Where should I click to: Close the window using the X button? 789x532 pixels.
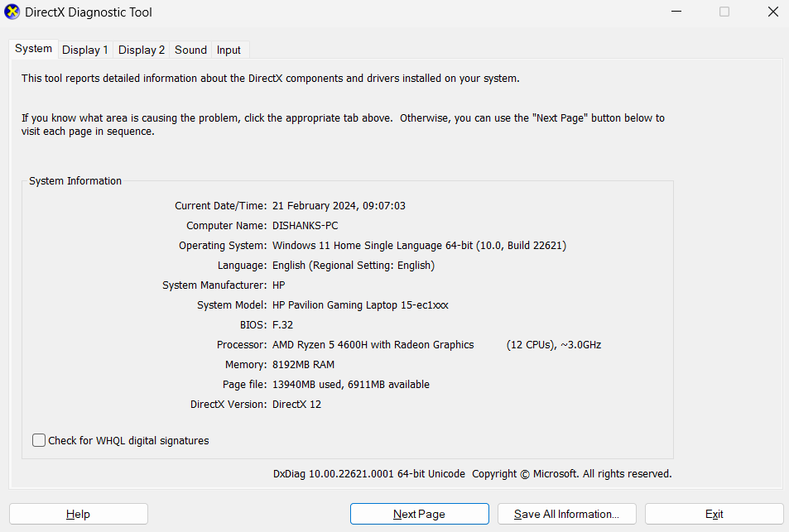772,12
